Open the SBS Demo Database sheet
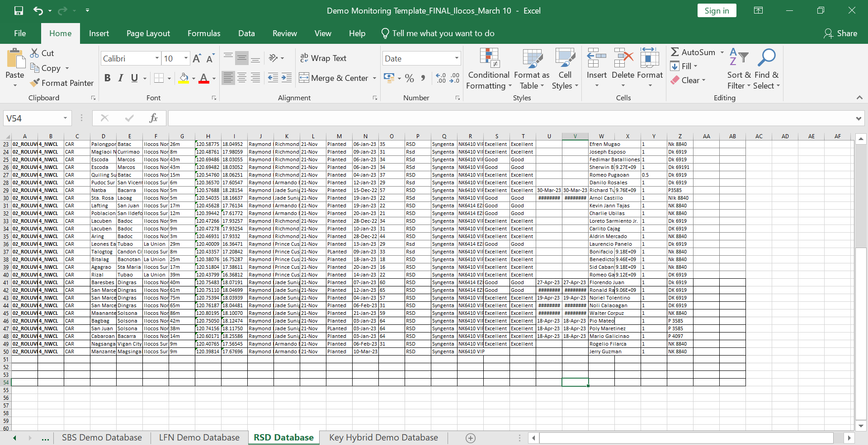The width and height of the screenshot is (868, 445). (102, 438)
